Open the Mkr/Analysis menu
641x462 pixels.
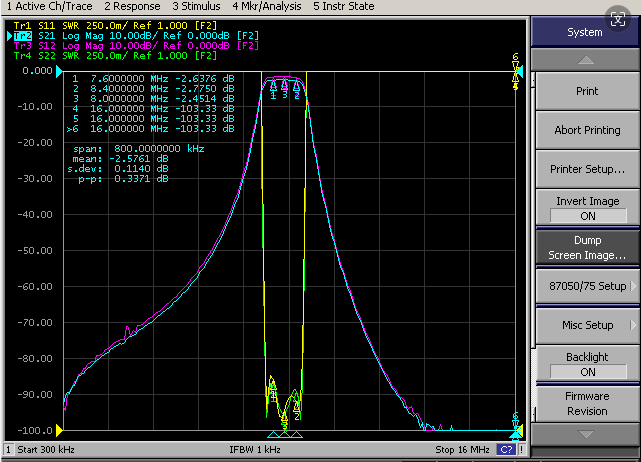pos(267,7)
